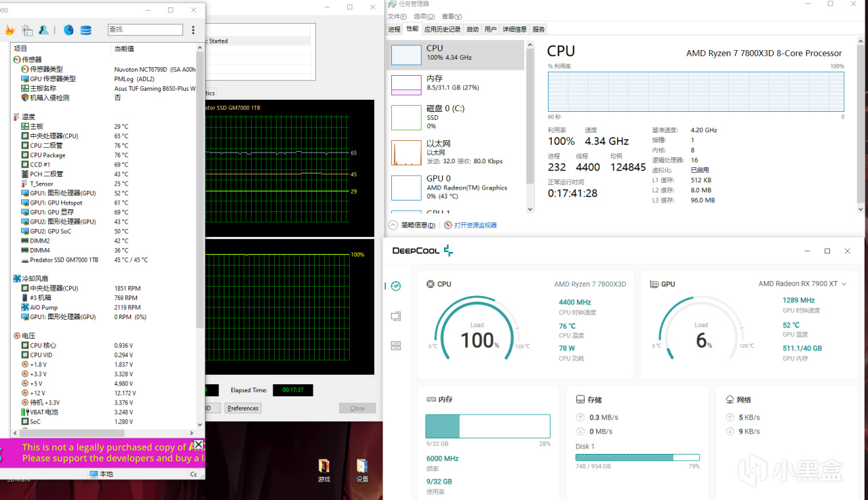Screen dimensions: 868x500
Task: Click the GPU card icon in DeepCool
Action: (654, 284)
